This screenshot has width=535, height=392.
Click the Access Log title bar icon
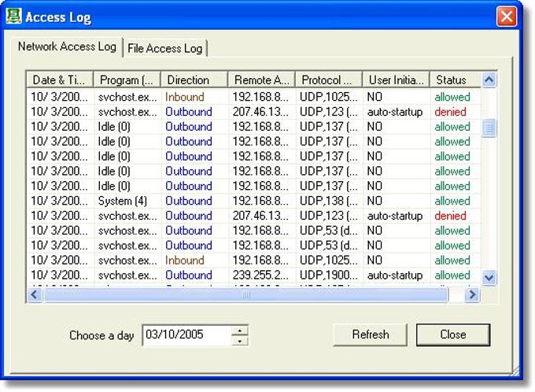13,16
